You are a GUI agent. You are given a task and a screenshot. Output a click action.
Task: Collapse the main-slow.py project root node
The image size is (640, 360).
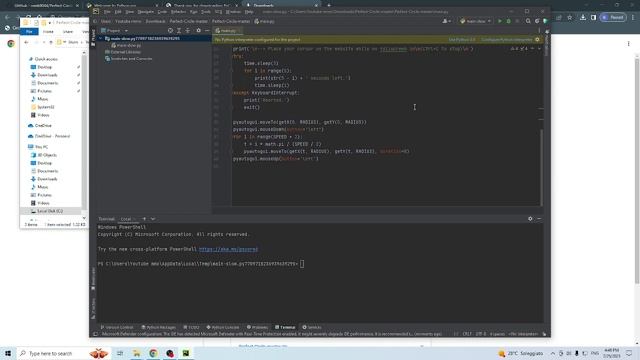coord(100,38)
